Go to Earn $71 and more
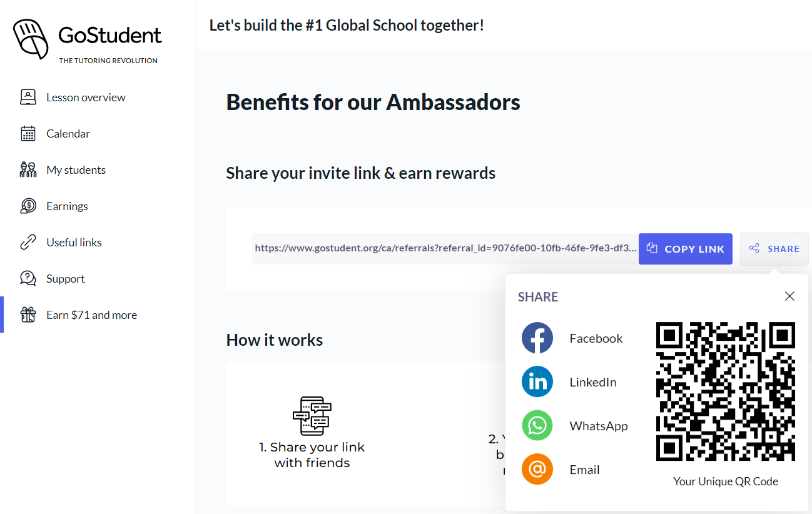 pyautogui.click(x=91, y=315)
